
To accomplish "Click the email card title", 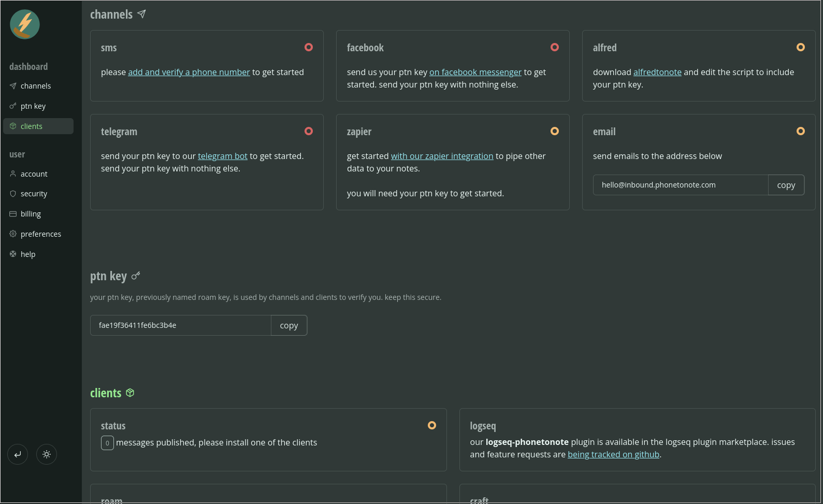I will click(x=604, y=132).
